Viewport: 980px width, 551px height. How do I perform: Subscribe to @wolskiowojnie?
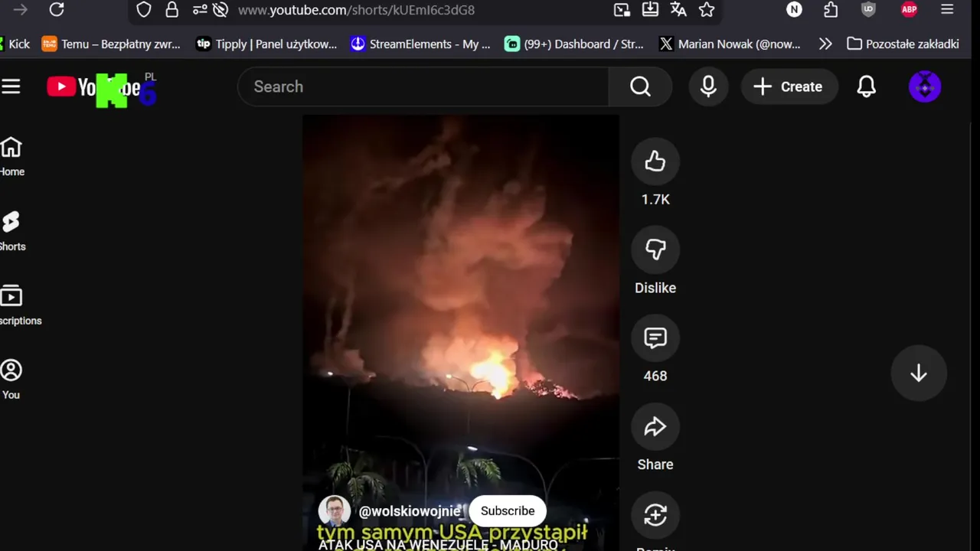(508, 511)
